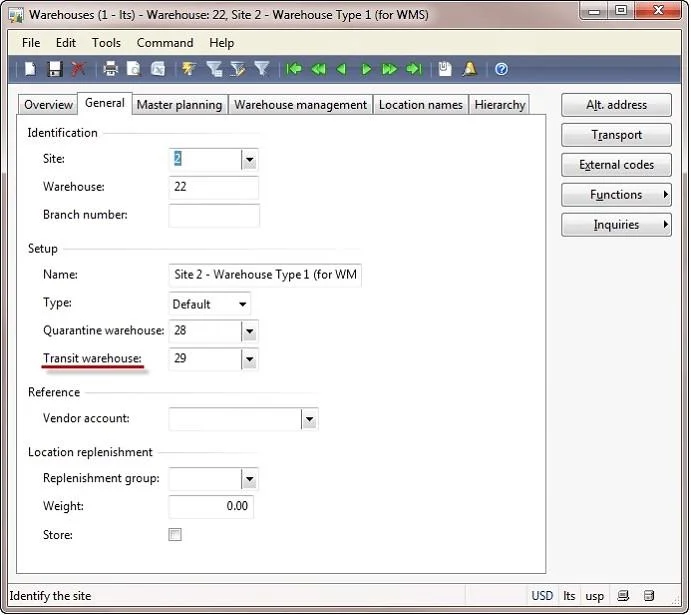This screenshot has height=615, width=691.
Task: Click the Name field for Site 2
Action: [x=265, y=275]
